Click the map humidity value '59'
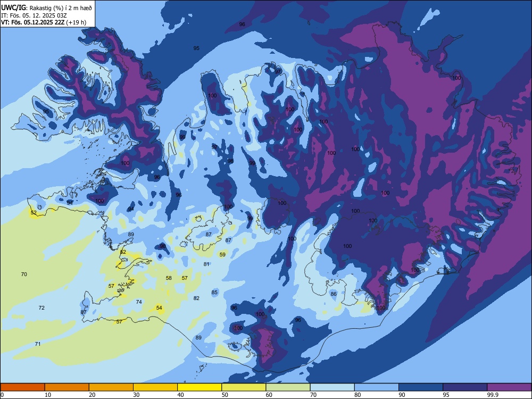532x399 pixels. [x=222, y=255]
